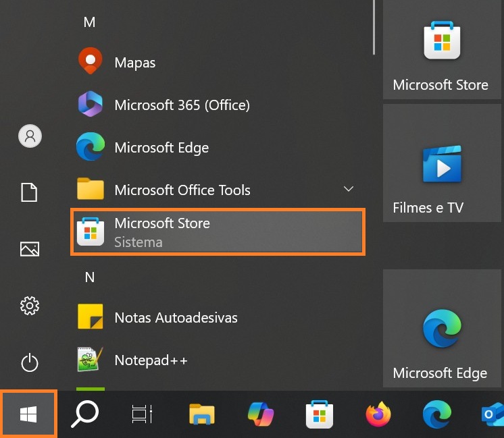The height and width of the screenshot is (438, 504).
Task: Open Outlook from the taskbar
Action: pyautogui.click(x=492, y=414)
